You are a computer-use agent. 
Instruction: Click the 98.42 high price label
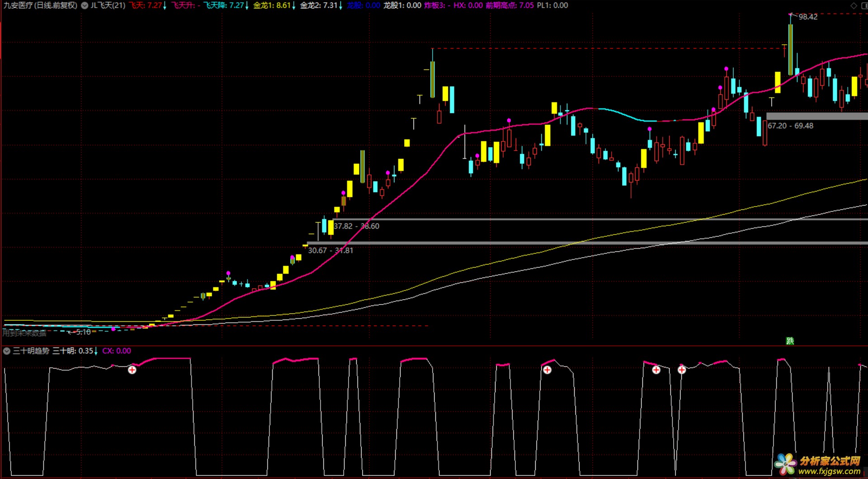(x=808, y=17)
